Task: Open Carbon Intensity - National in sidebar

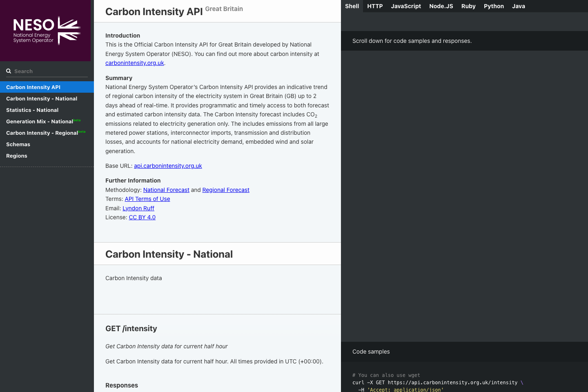Action: click(x=42, y=98)
